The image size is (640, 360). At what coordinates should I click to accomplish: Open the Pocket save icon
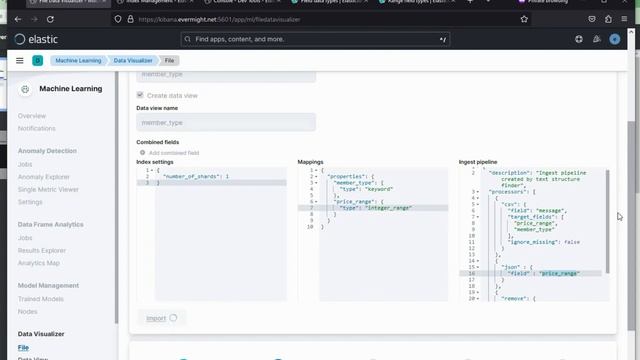(592, 19)
